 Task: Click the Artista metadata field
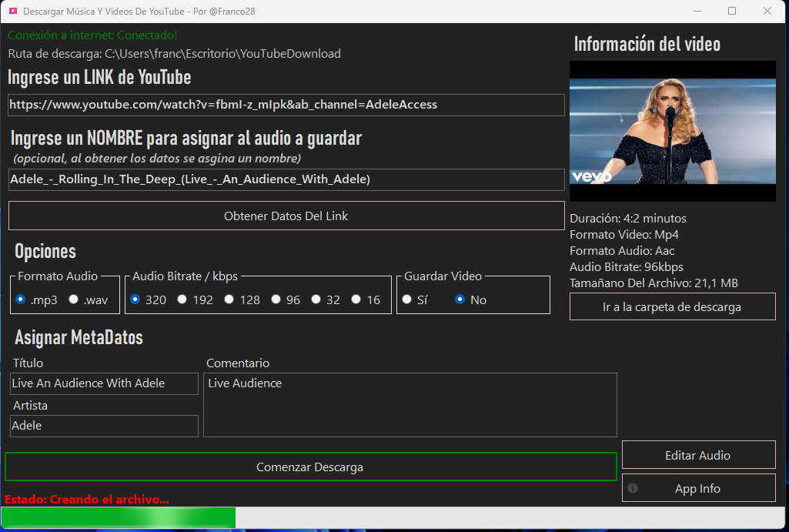click(104, 426)
